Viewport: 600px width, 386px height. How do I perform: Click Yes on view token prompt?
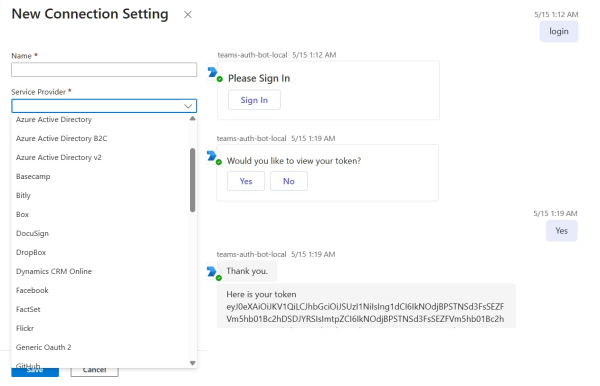click(x=246, y=181)
